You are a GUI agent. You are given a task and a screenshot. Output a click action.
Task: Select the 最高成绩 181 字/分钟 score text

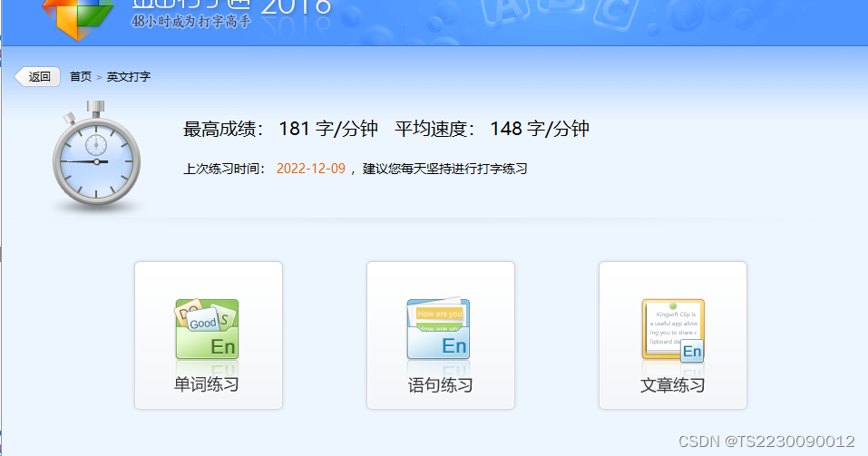[x=280, y=129]
